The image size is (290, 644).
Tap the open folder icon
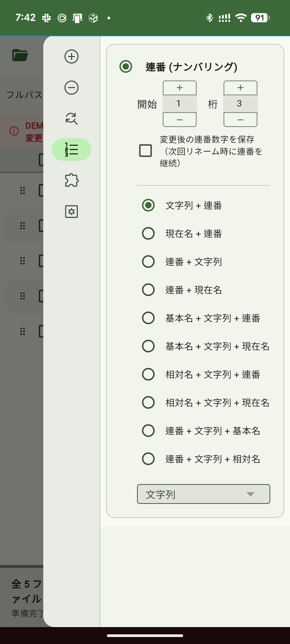click(20, 55)
